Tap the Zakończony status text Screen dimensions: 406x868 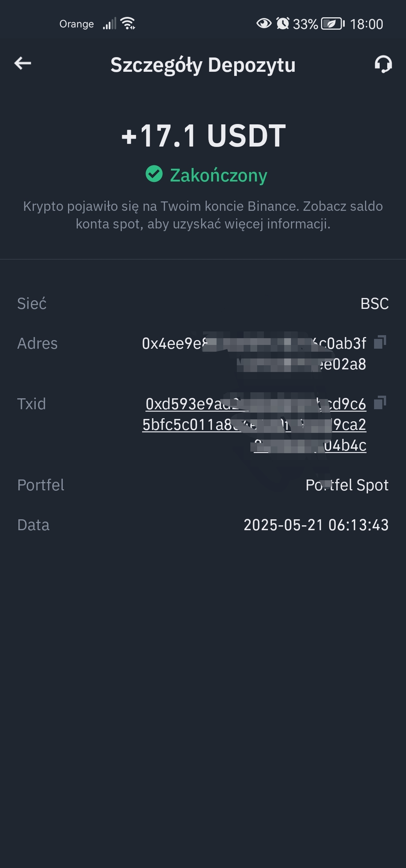point(218,175)
